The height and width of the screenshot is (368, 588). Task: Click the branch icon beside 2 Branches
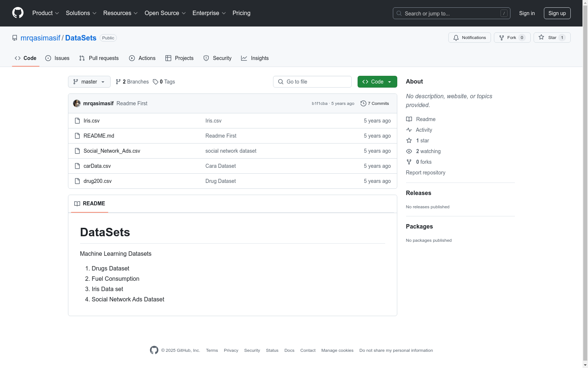(118, 82)
